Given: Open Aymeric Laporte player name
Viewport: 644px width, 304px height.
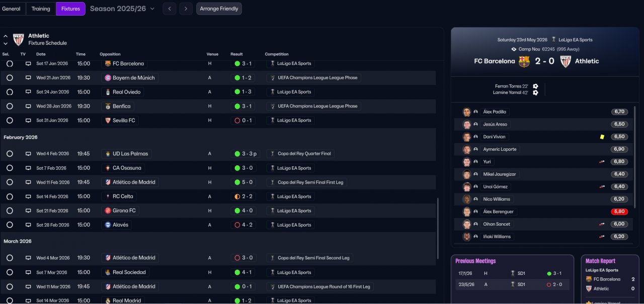Looking at the screenshot, I should click(x=500, y=149).
